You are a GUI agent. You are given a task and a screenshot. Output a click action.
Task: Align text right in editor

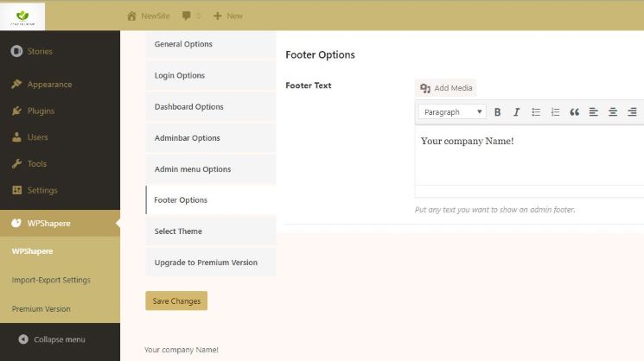[632, 112]
